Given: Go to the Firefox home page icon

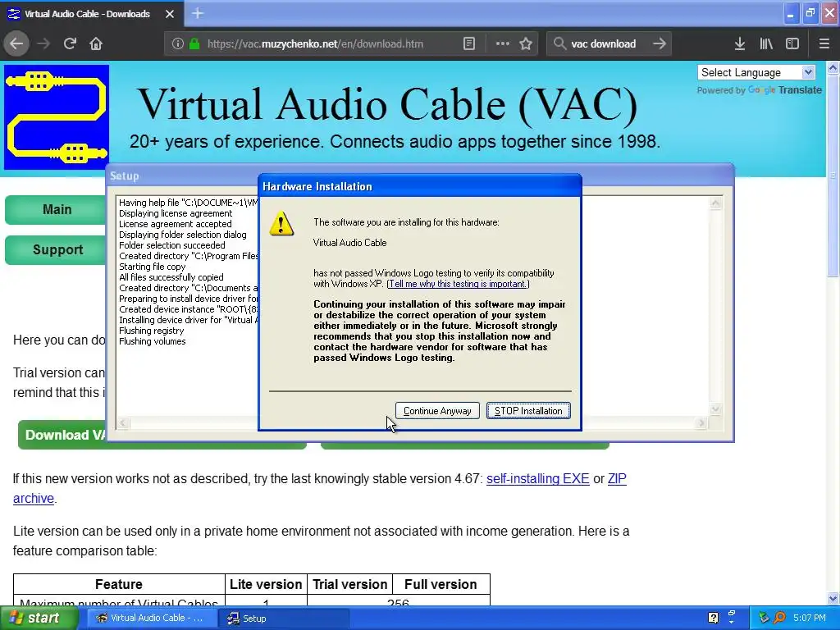Looking at the screenshot, I should 96,43.
